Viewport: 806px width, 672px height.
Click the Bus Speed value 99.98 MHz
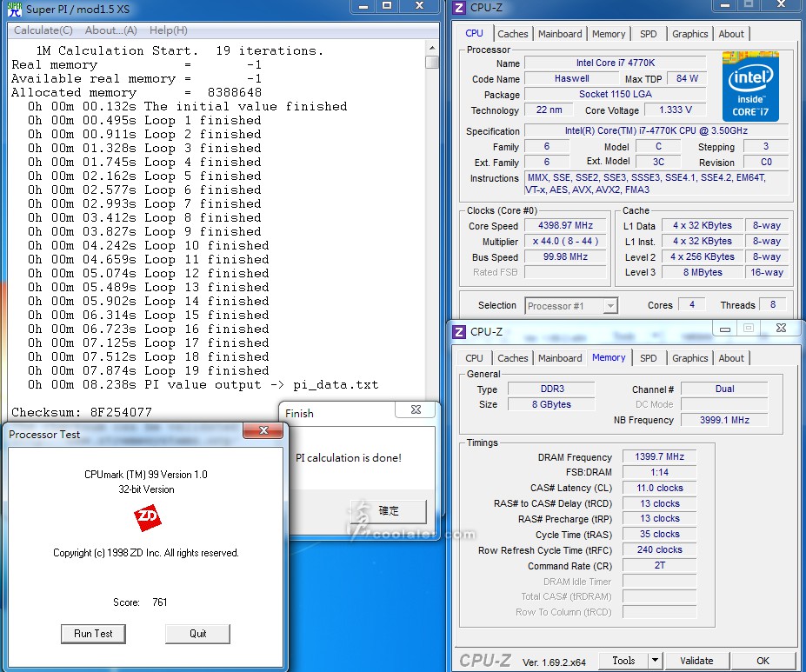565,256
